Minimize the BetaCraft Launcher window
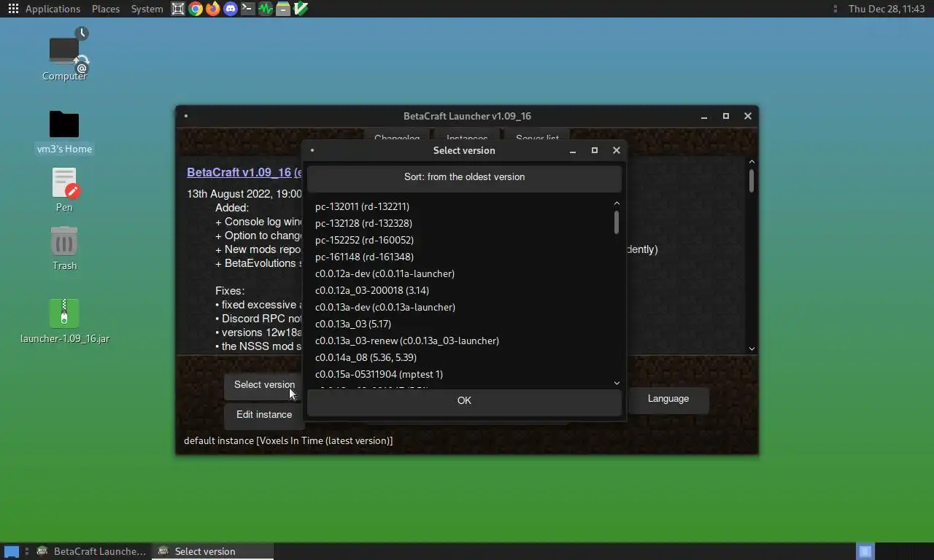Viewport: 934px width, 560px height. 704,117
